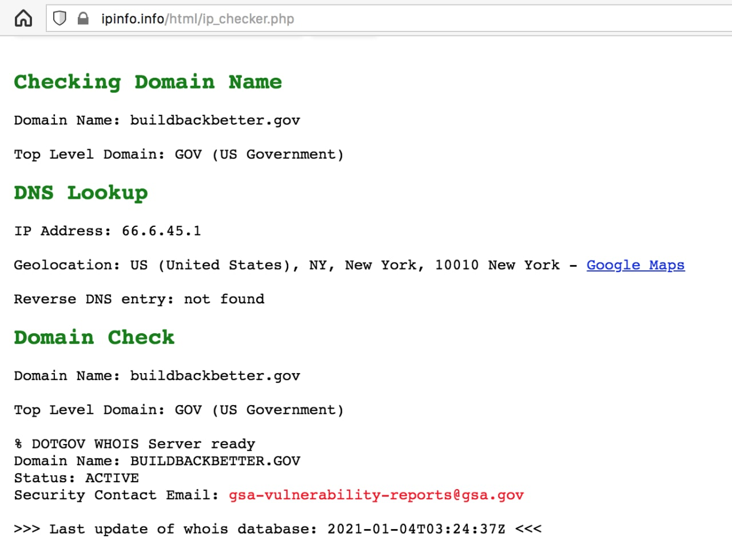Image resolution: width=732 pixels, height=560 pixels.
Task: Click the Last update of whois database line
Action: click(x=277, y=529)
